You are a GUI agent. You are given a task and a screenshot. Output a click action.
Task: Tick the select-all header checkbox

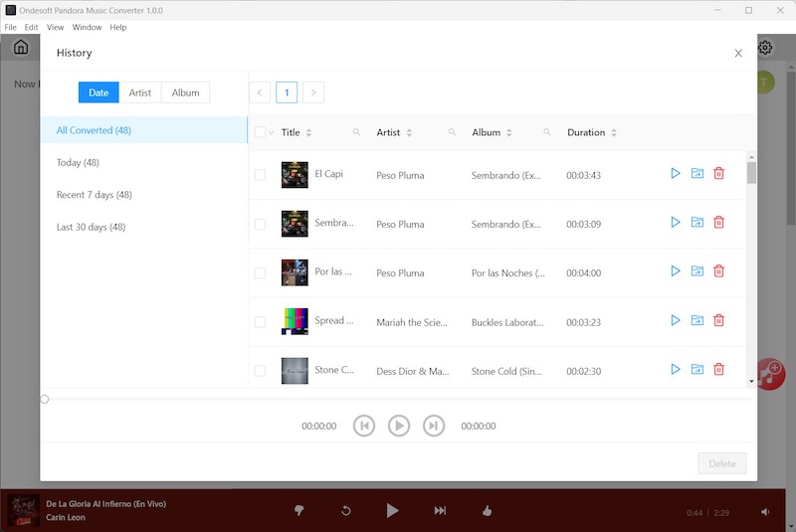point(260,132)
